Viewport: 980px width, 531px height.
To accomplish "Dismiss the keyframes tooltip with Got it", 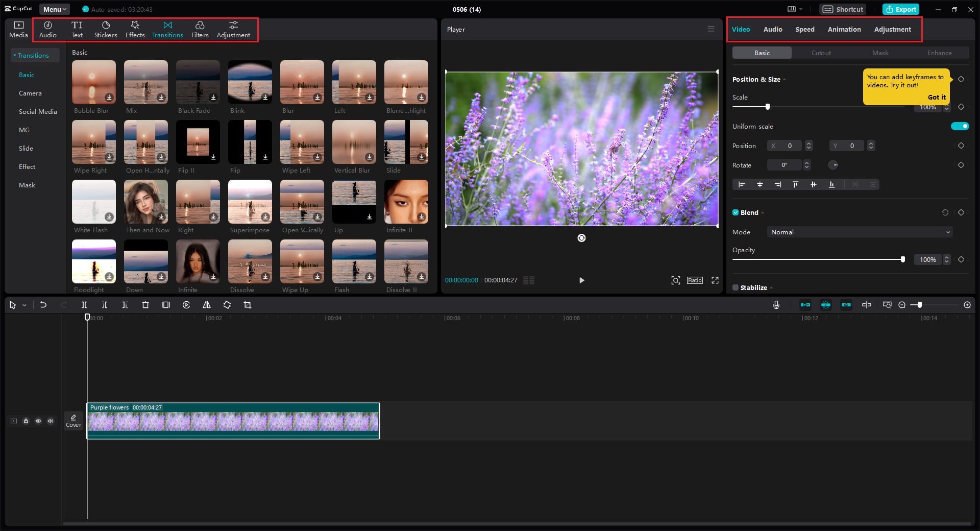I will coord(937,97).
